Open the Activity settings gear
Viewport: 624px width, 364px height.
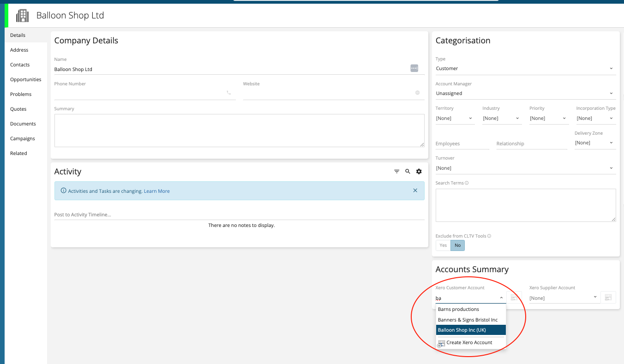pyautogui.click(x=419, y=171)
